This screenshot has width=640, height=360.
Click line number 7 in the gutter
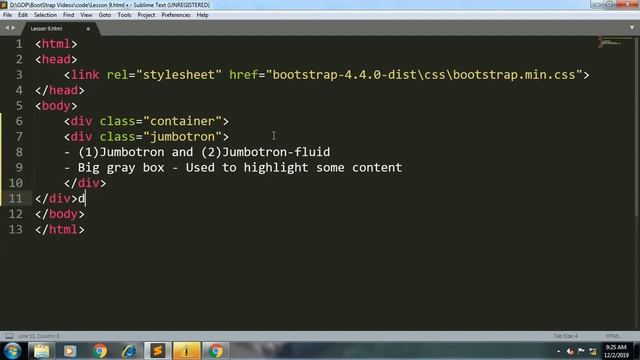click(19, 137)
